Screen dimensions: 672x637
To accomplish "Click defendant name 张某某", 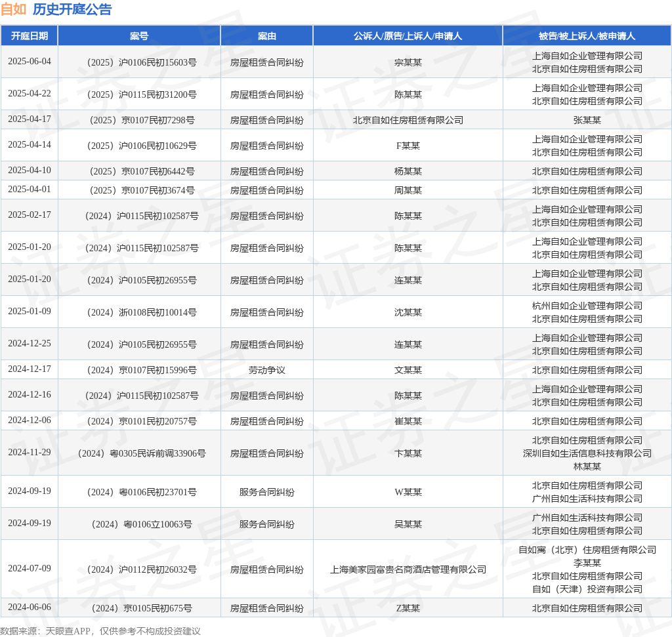I will click(x=587, y=120).
